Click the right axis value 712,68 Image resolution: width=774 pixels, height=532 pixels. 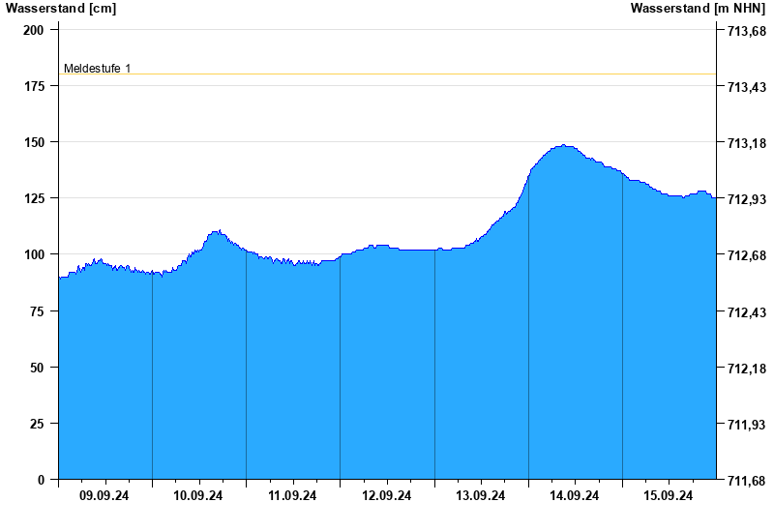pos(747,255)
